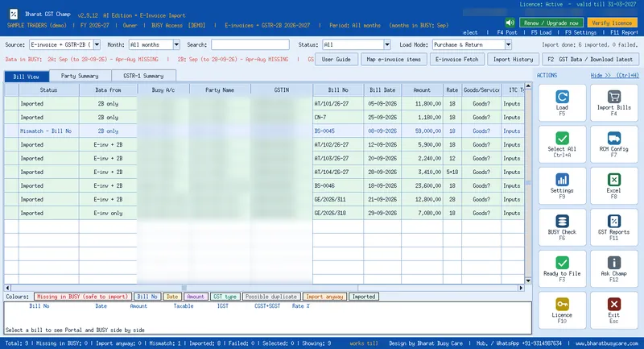Click the 'Import anyway' colour legend

pyautogui.click(x=324, y=297)
